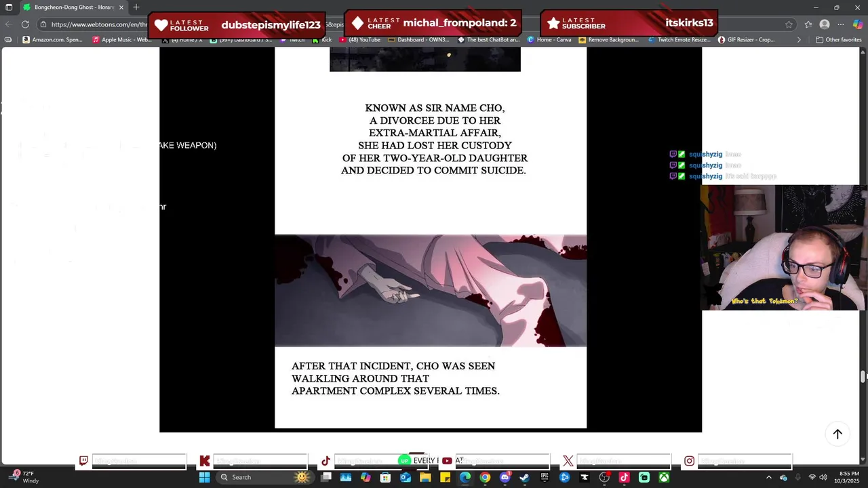868x488 pixels.
Task: Click text "AFTER THAT INCIDENT, CHO WAS SEEN"
Action: 393,366
